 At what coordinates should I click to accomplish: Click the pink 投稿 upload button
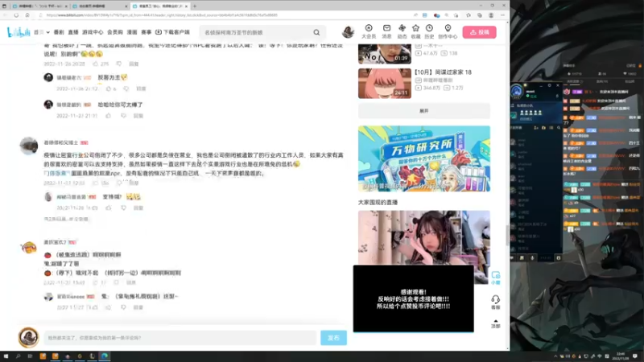[479, 32]
